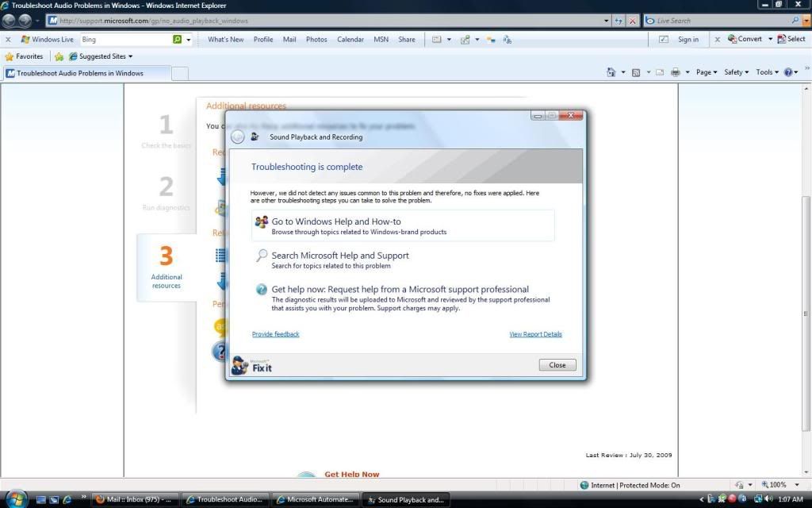The image size is (812, 508).
Task: Click the add to favorites bar icon
Action: (59, 56)
